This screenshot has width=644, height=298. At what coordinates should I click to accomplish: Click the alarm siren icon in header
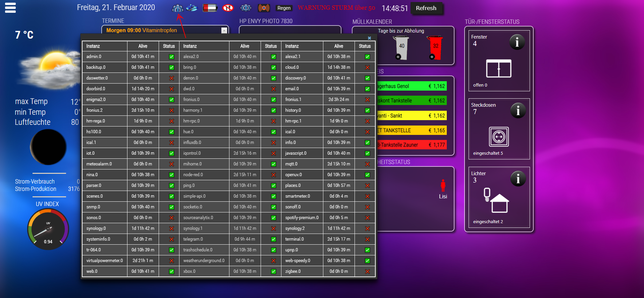(x=264, y=8)
